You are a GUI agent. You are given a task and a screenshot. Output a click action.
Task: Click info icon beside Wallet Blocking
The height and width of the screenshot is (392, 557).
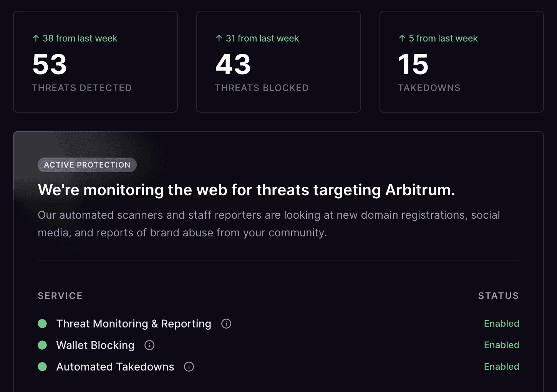click(x=149, y=345)
